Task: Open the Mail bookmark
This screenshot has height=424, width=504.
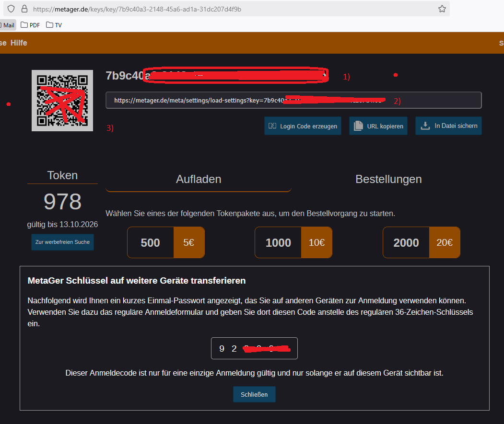Action: [8, 25]
